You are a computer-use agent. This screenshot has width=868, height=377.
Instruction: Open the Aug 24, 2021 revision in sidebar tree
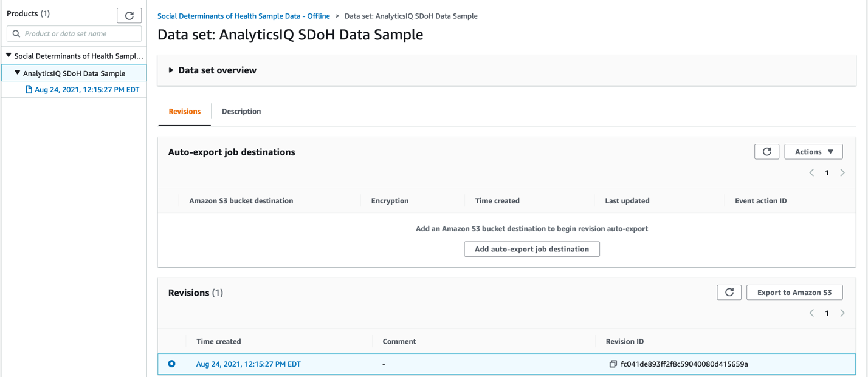click(x=87, y=90)
